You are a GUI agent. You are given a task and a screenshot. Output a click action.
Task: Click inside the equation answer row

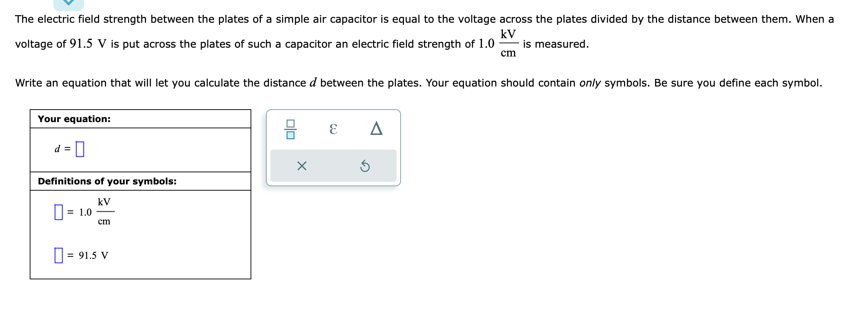click(80, 148)
